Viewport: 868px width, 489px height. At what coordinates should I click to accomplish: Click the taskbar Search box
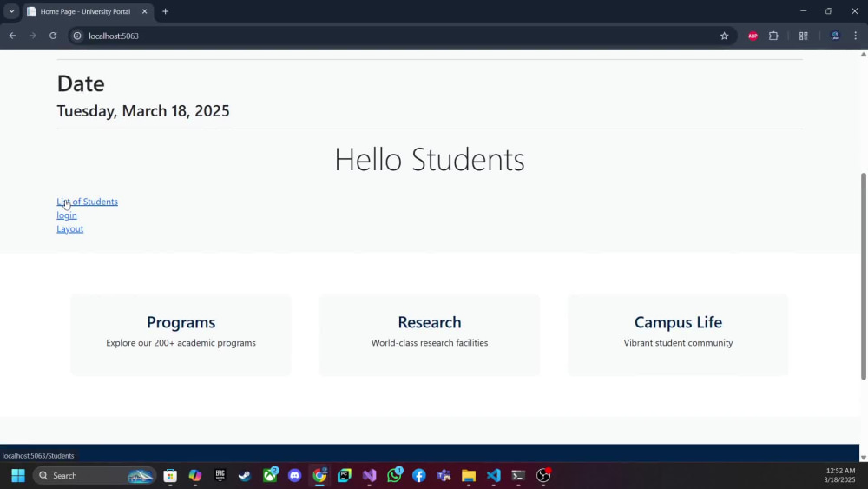pyautogui.click(x=95, y=476)
